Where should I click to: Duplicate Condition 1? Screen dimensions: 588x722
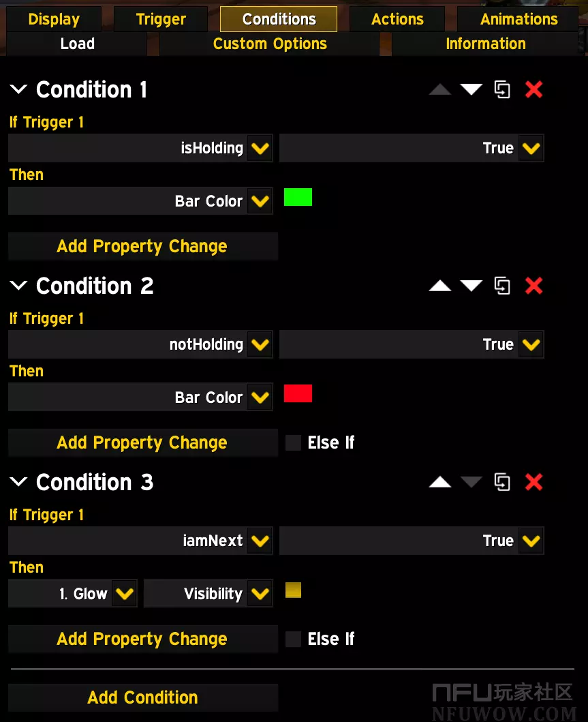click(x=502, y=89)
